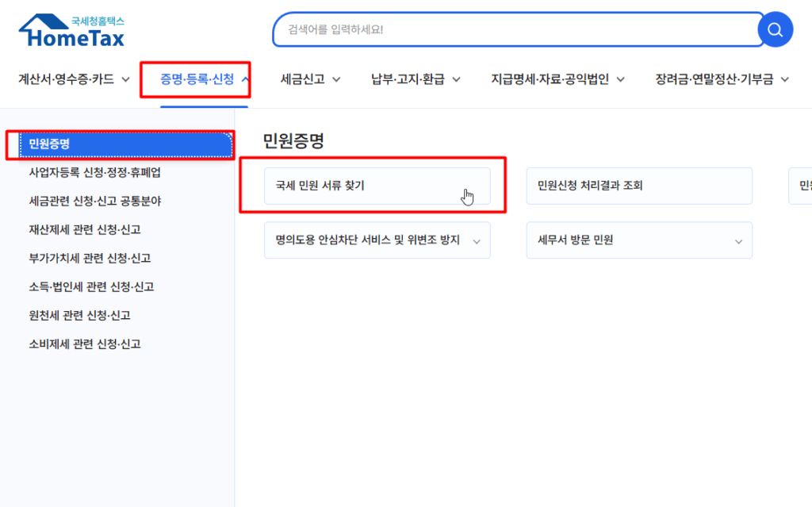The width and height of the screenshot is (812, 507).
Task: Select 사업자등록 신청·정정·휴폐업 in sidebar
Action: [x=94, y=172]
